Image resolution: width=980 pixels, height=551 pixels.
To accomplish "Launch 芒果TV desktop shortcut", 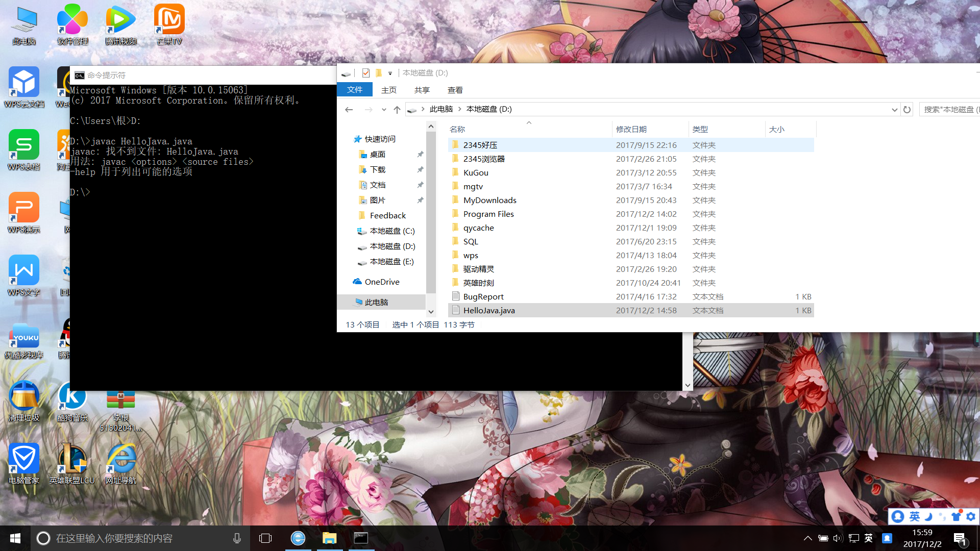I will point(169,24).
